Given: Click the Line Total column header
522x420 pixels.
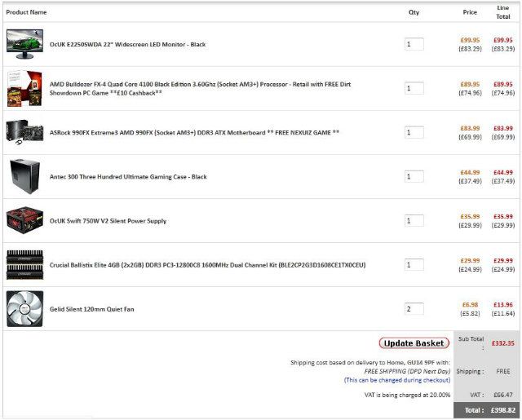Looking at the screenshot, I should (x=503, y=12).
